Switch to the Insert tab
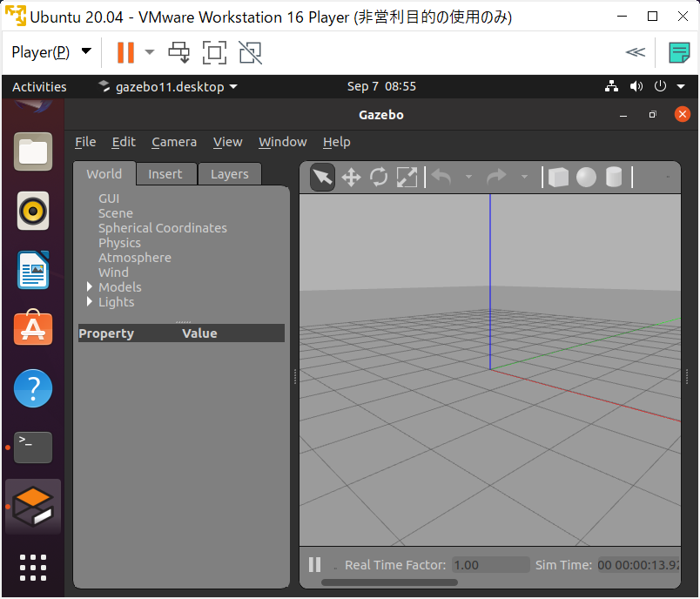The width and height of the screenshot is (700, 599). point(165,174)
